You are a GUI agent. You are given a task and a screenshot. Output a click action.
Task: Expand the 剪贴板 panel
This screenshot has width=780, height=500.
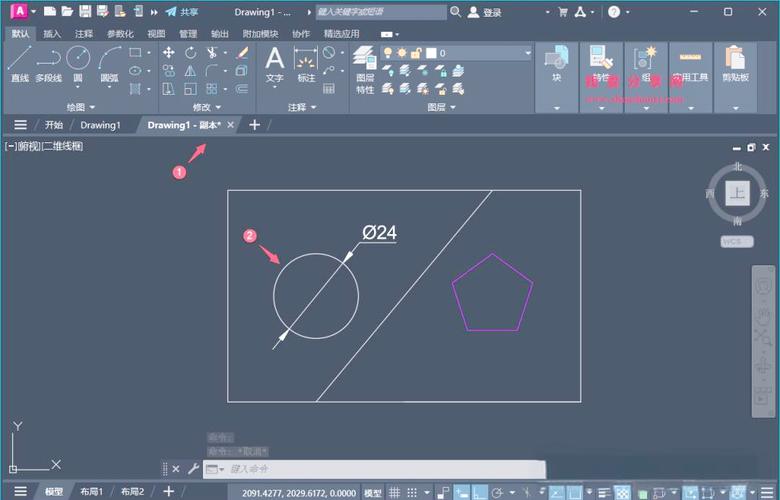click(735, 107)
